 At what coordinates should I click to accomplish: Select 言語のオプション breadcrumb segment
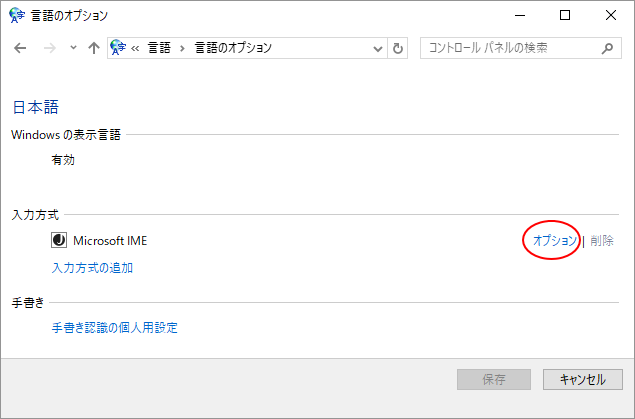pos(233,48)
